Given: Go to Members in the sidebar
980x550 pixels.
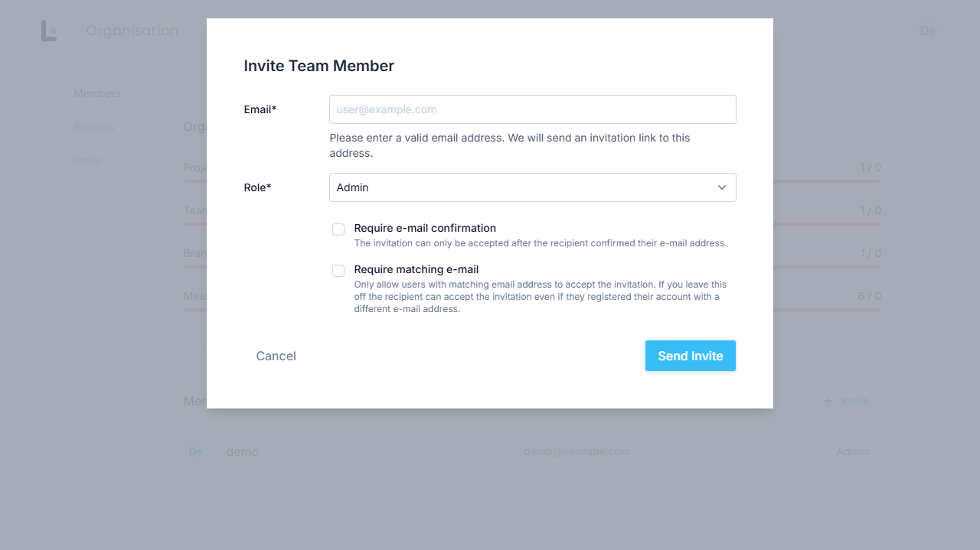Looking at the screenshot, I should coord(97,93).
